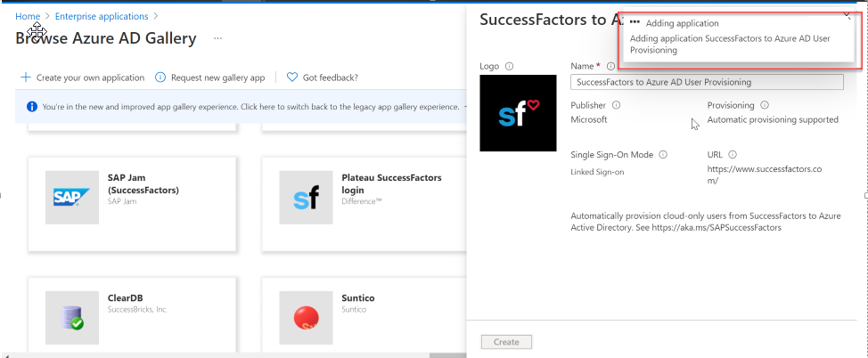868x358 pixels.
Task: Click the info icon next to Single Sign-On Mode
Action: pyautogui.click(x=663, y=155)
